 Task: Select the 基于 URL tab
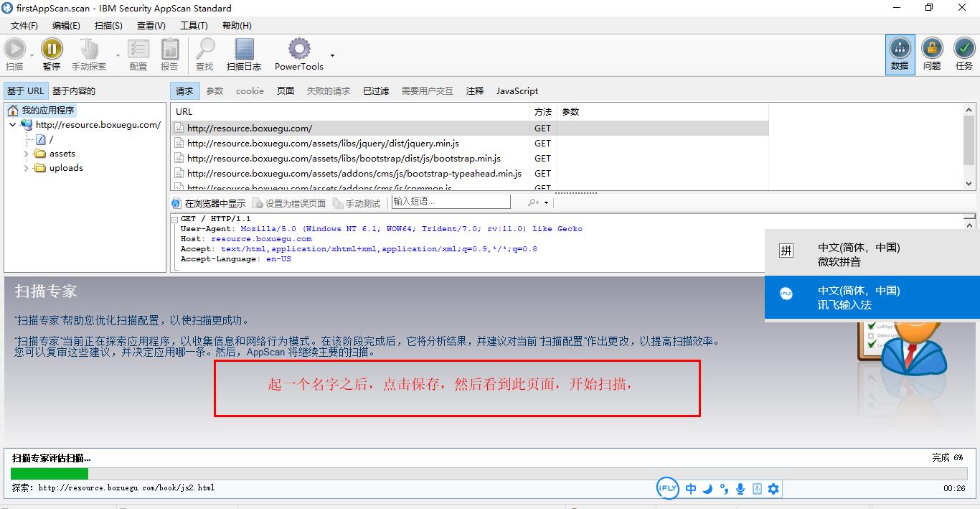(x=26, y=90)
